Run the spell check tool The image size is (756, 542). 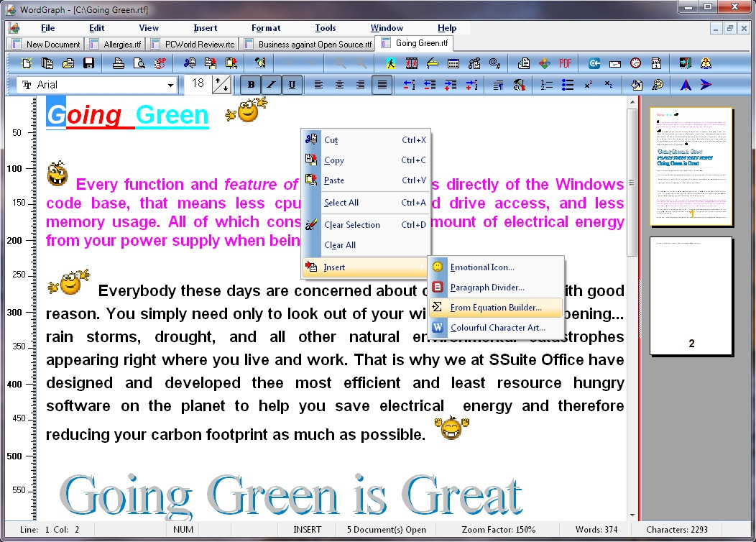tap(160, 63)
